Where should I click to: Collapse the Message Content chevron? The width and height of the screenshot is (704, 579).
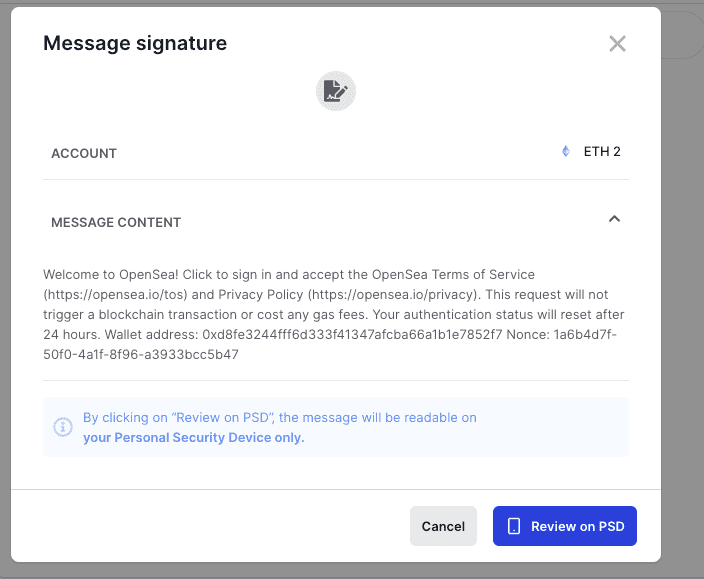[614, 219]
